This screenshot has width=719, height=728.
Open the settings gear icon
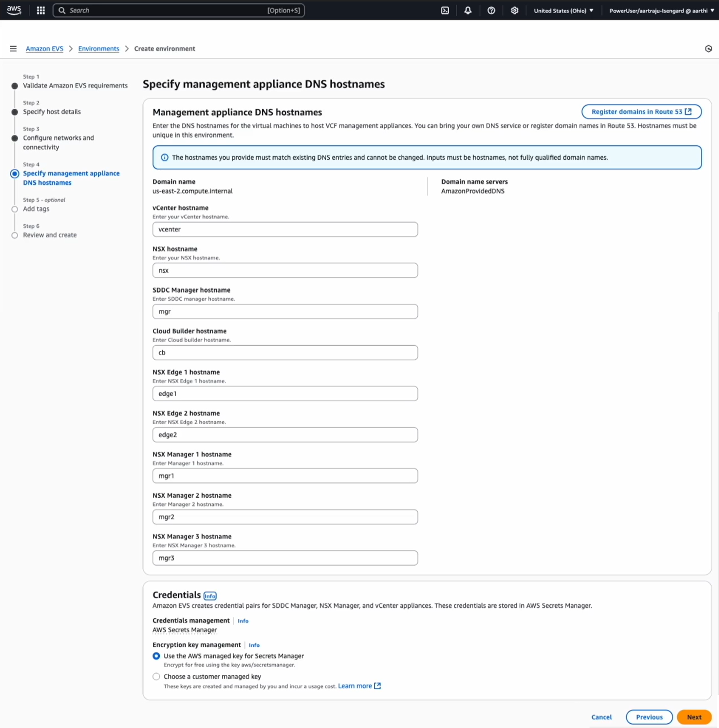point(514,10)
